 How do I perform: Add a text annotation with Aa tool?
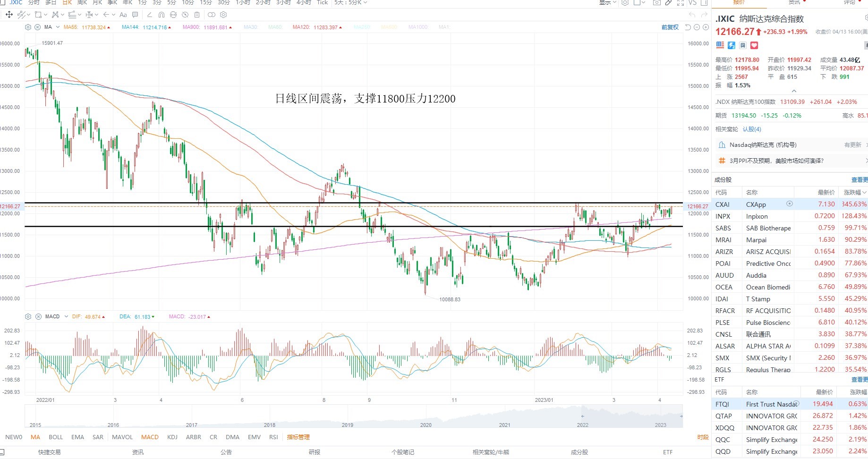[123, 15]
